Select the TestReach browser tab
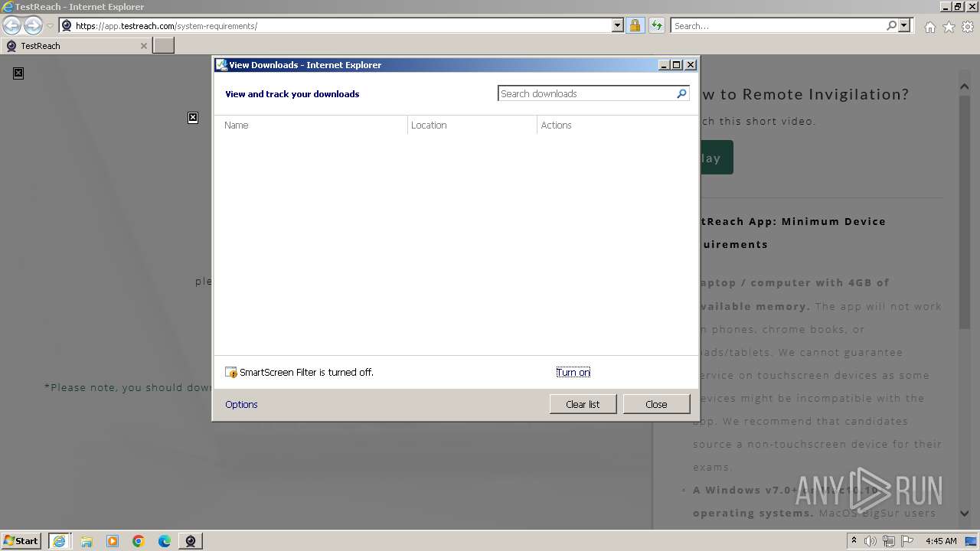 (x=76, y=46)
